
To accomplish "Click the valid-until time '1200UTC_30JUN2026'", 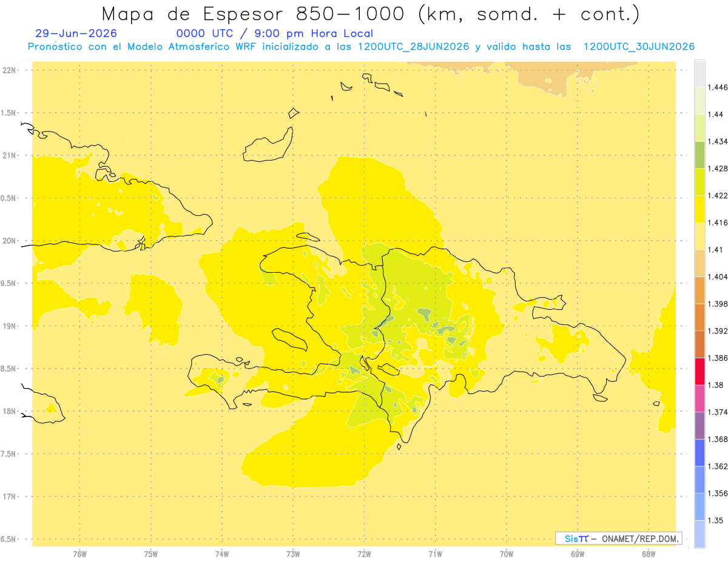I will pyautogui.click(x=639, y=47).
